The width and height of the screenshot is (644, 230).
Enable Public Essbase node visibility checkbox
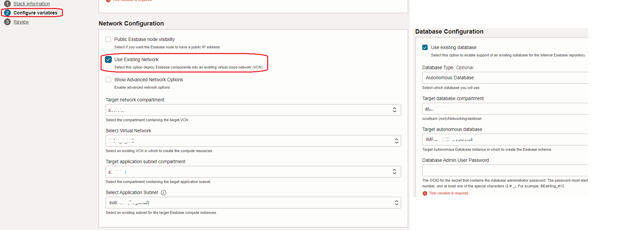(x=108, y=39)
